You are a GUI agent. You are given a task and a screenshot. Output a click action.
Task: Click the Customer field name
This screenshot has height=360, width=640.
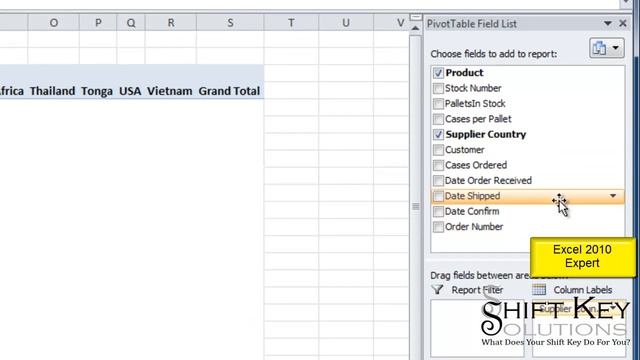[x=464, y=150]
